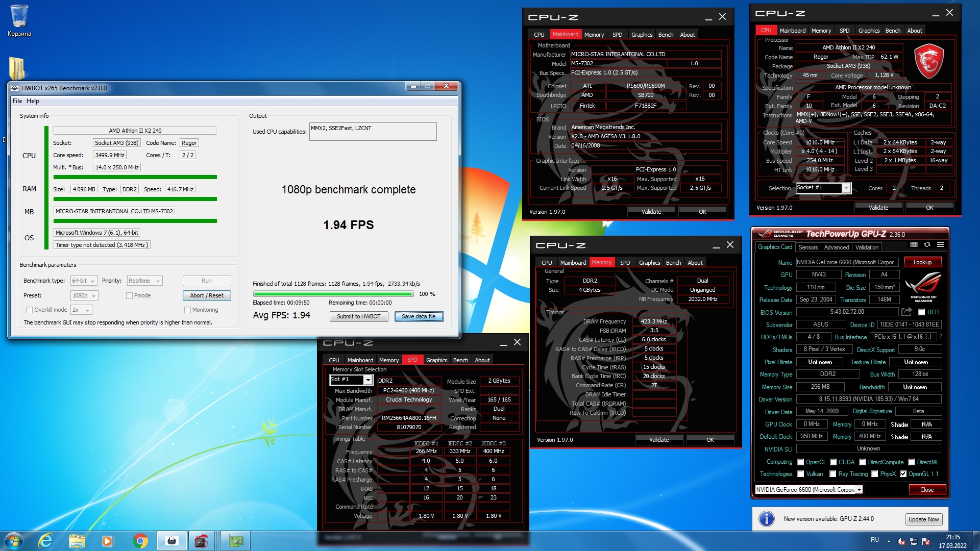Launch Google Chrome from the taskbar

[x=140, y=541]
